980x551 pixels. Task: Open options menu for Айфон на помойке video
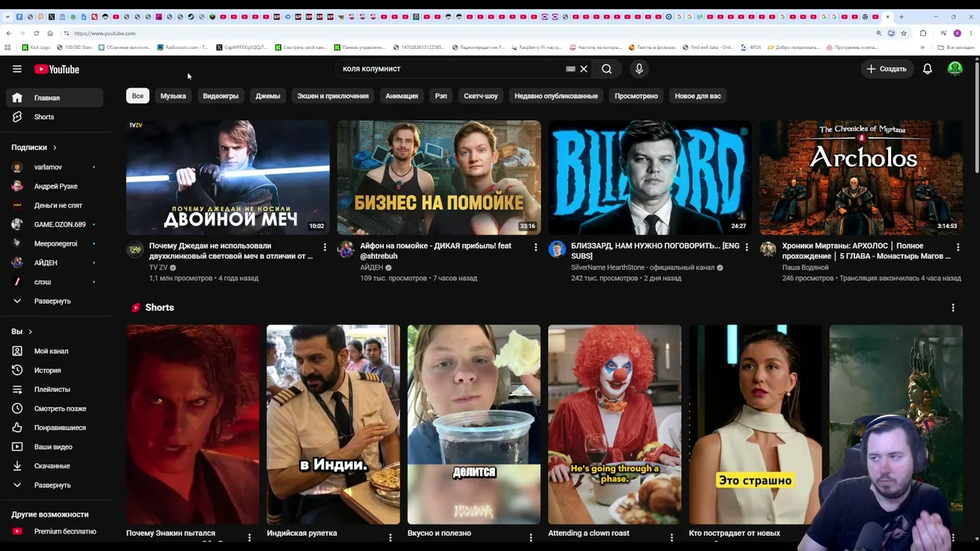[535, 247]
